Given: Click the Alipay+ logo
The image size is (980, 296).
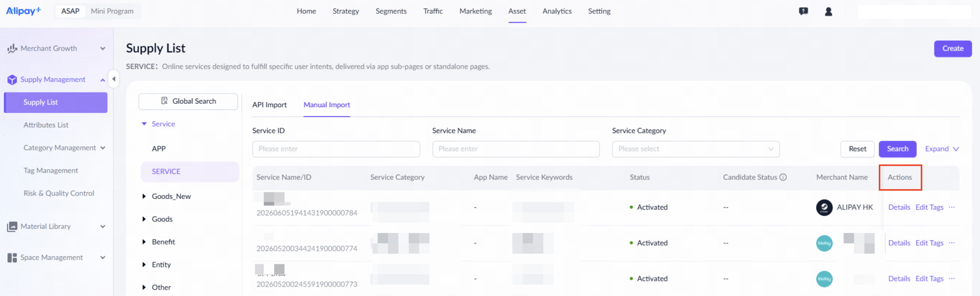Looking at the screenshot, I should (23, 11).
